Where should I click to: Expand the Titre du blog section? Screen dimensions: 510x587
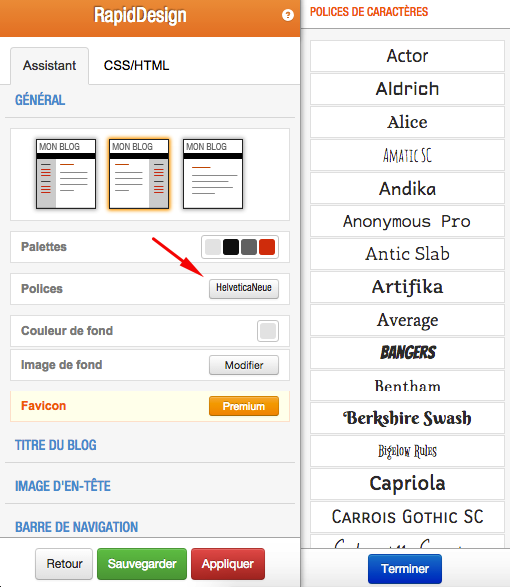coord(56,445)
